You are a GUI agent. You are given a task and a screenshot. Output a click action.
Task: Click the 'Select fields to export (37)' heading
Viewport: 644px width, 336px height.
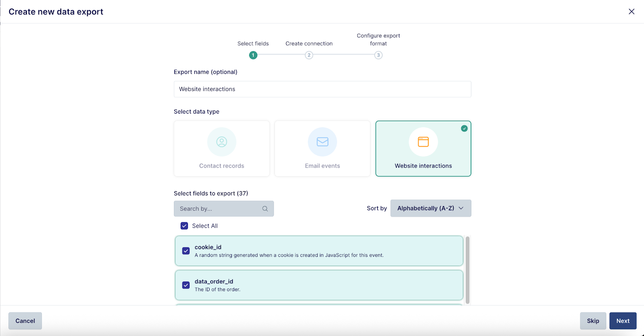211,193
